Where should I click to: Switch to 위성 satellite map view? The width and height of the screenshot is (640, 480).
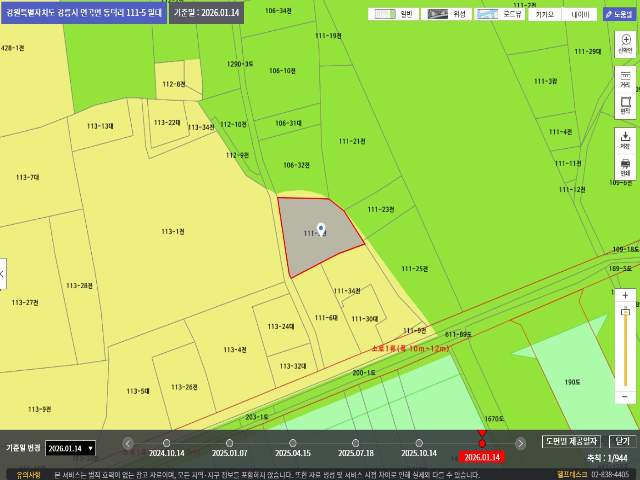(x=446, y=14)
